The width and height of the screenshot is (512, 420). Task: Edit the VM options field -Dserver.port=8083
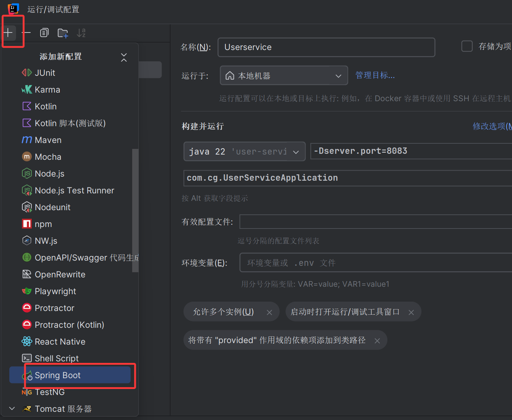coord(411,151)
